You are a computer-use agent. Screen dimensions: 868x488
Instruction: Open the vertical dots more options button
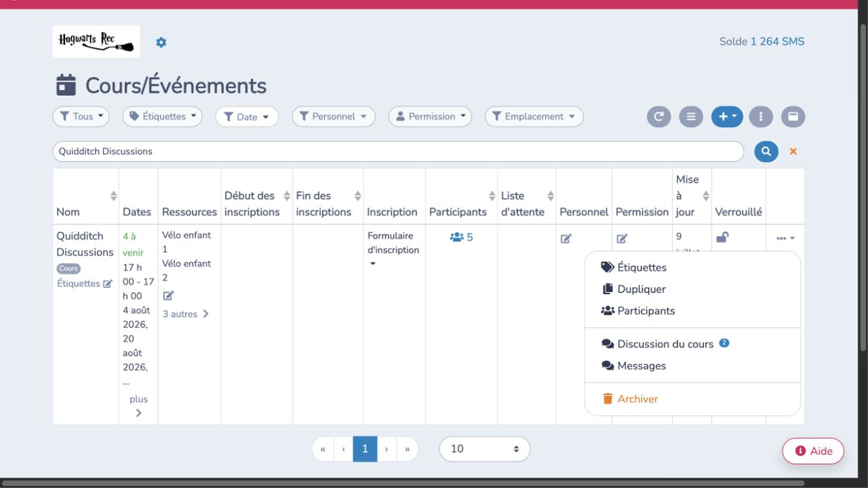(761, 117)
